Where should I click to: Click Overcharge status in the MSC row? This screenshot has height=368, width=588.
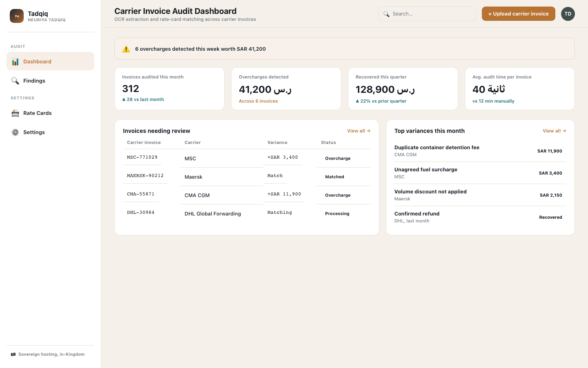coord(338,158)
